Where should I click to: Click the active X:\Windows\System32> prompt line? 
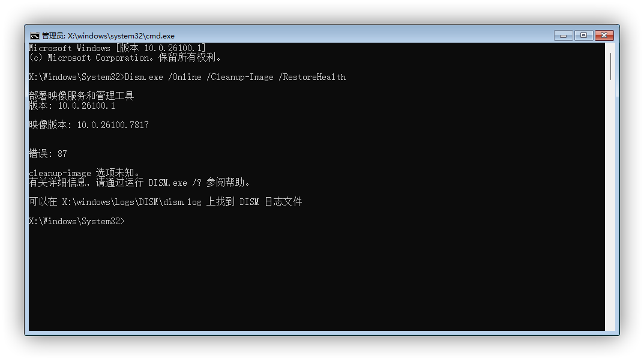click(77, 221)
